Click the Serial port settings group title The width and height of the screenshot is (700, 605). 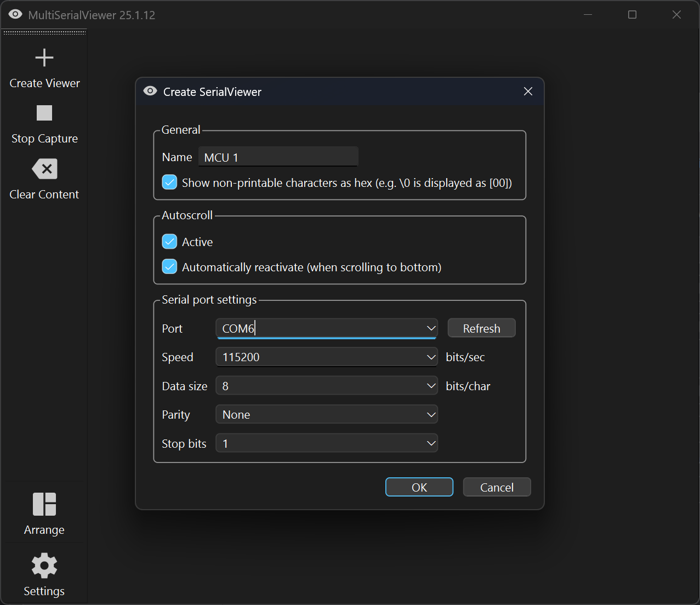(209, 300)
